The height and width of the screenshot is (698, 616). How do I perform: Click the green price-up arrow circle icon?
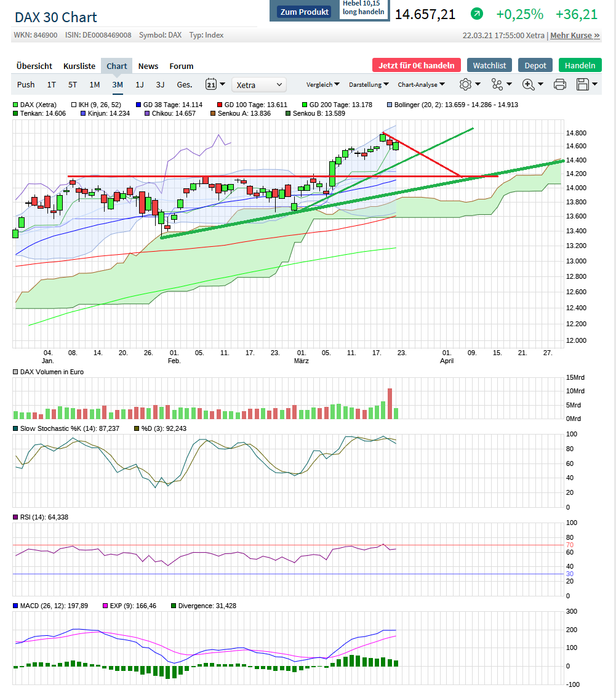(477, 14)
